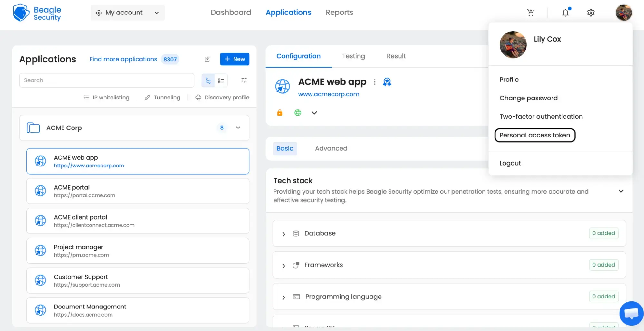Open IP whitelisting

pyautogui.click(x=107, y=98)
